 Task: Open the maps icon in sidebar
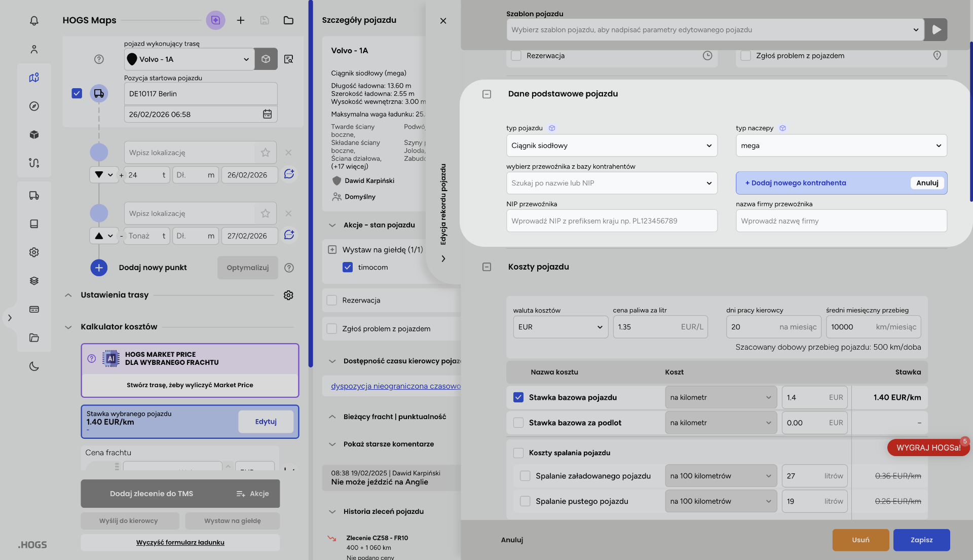tap(34, 78)
